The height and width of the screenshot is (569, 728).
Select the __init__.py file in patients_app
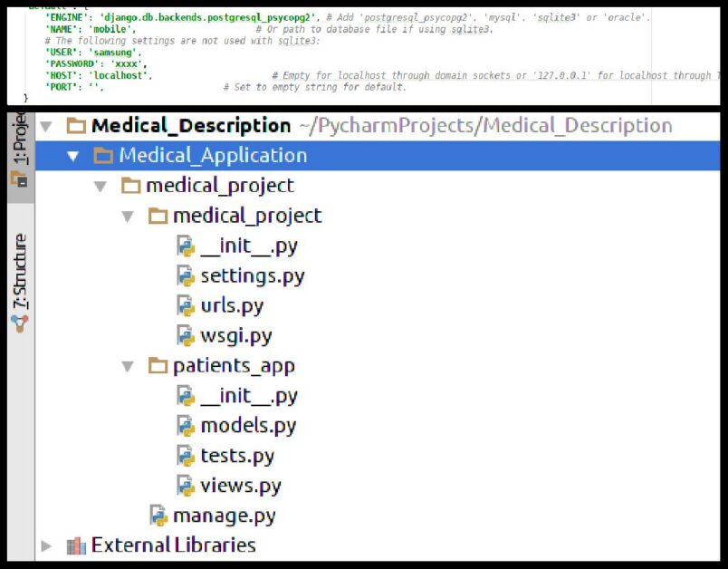tap(248, 396)
